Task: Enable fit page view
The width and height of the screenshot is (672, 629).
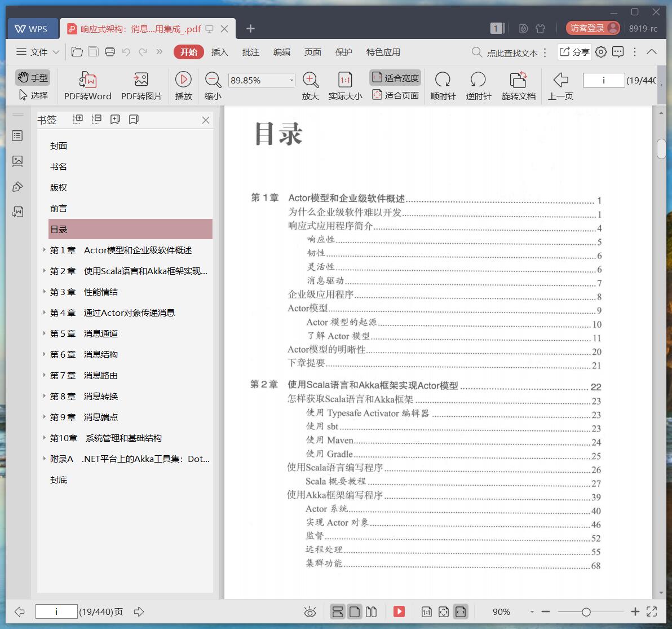Action: 395,95
